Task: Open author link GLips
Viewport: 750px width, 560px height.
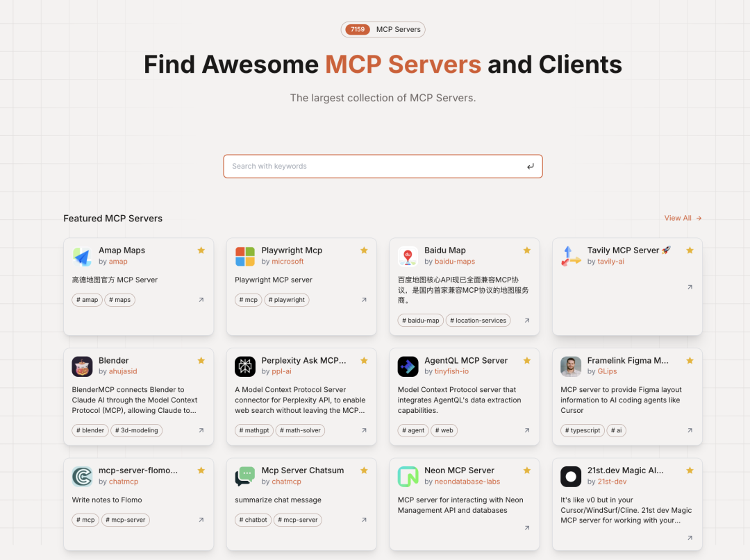Action: pos(607,371)
